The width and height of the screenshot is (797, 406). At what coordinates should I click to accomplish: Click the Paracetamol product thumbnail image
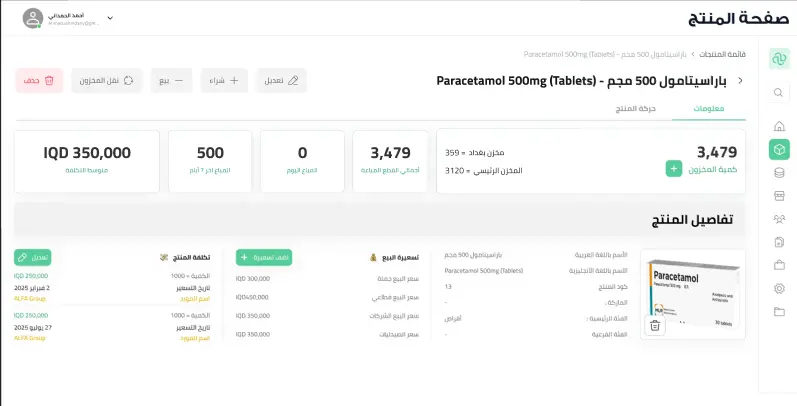pyautogui.click(x=693, y=294)
